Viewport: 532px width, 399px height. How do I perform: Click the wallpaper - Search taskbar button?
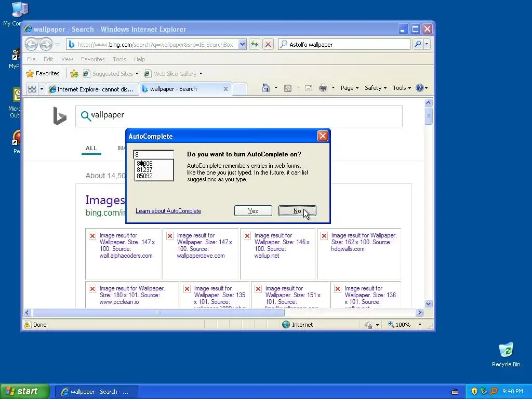click(96, 392)
